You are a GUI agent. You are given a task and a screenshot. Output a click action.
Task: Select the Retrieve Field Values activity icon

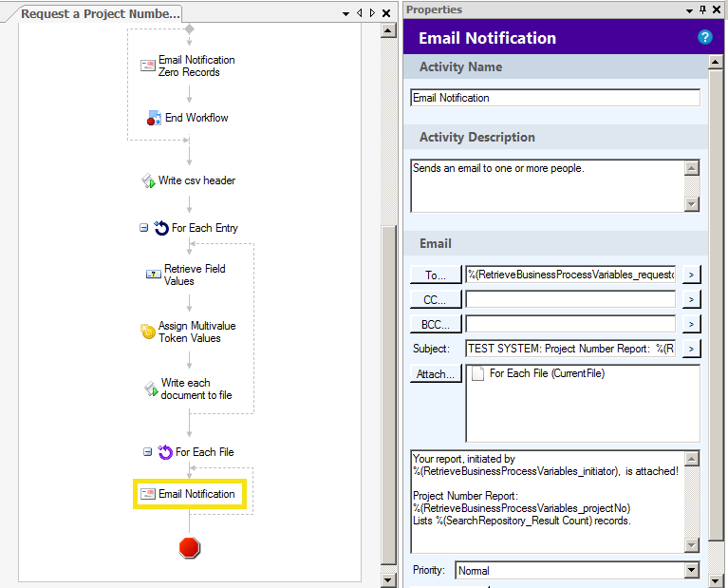[153, 275]
